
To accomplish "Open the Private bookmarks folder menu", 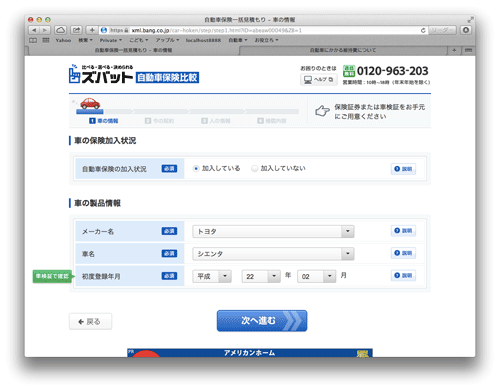I will click(111, 40).
